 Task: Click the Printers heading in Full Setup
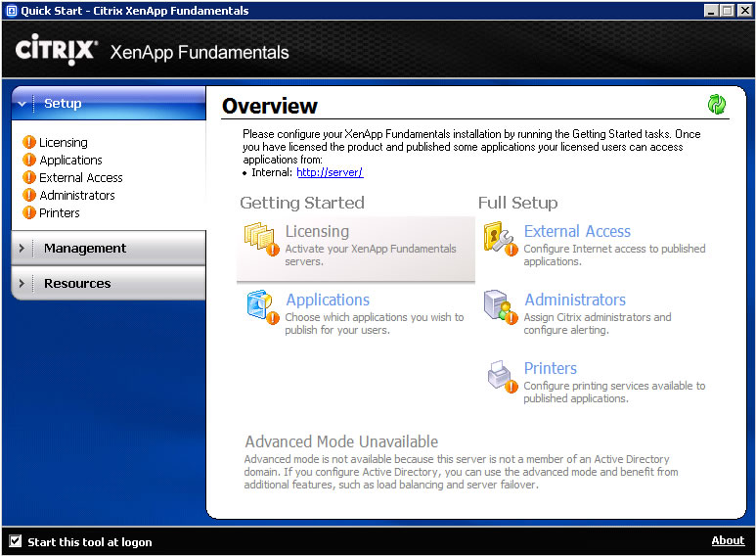550,368
